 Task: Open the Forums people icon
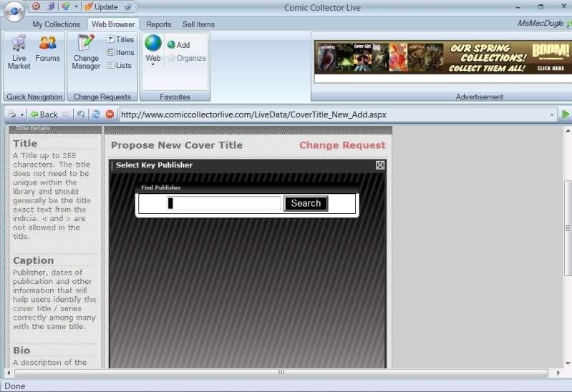pyautogui.click(x=48, y=49)
